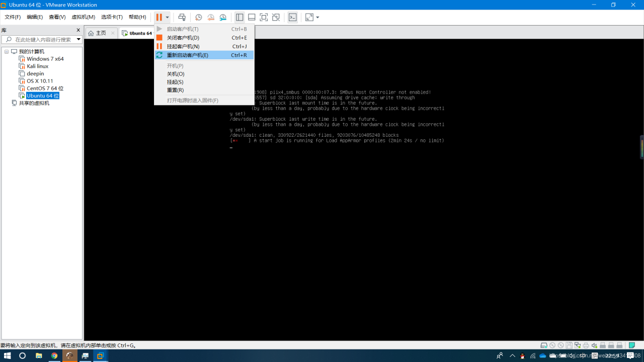Toggle the thumbnail bar view icon

tap(252, 17)
